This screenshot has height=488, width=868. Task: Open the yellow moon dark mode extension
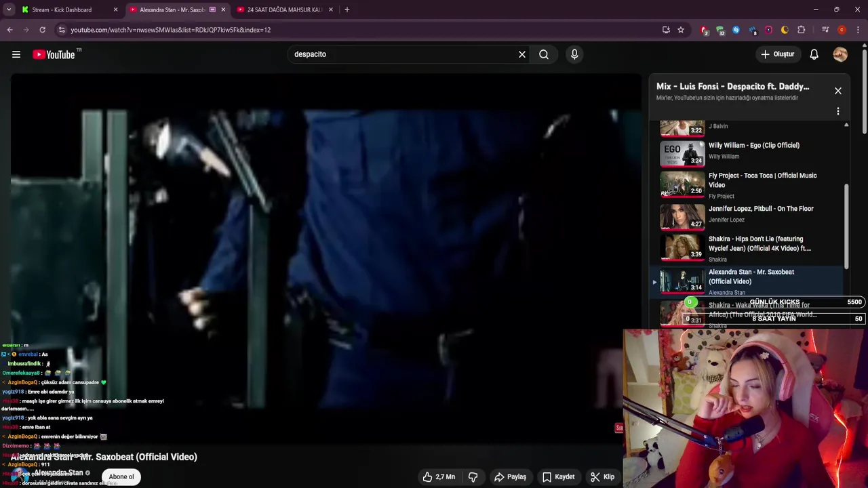pyautogui.click(x=785, y=30)
